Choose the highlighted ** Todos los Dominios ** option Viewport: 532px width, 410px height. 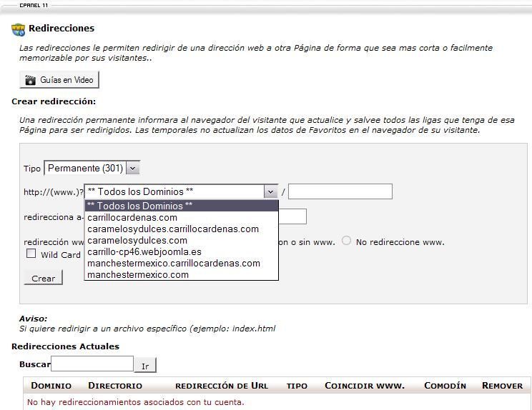tap(182, 206)
